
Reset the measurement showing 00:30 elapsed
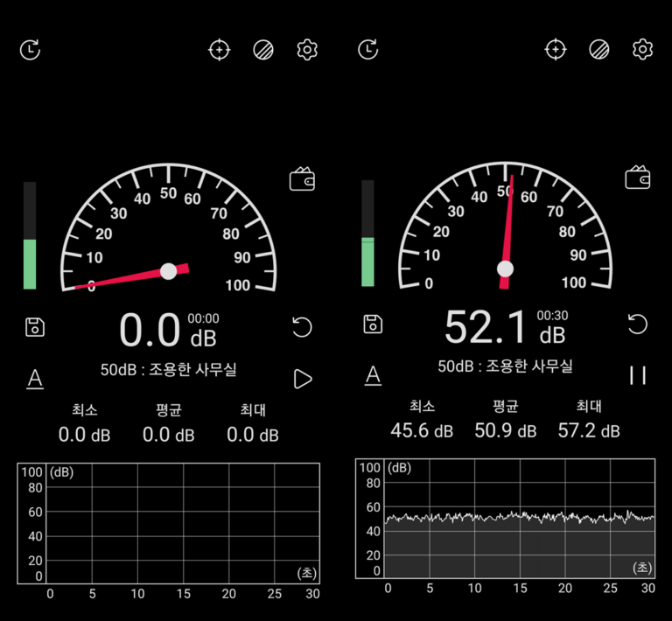coord(638,324)
